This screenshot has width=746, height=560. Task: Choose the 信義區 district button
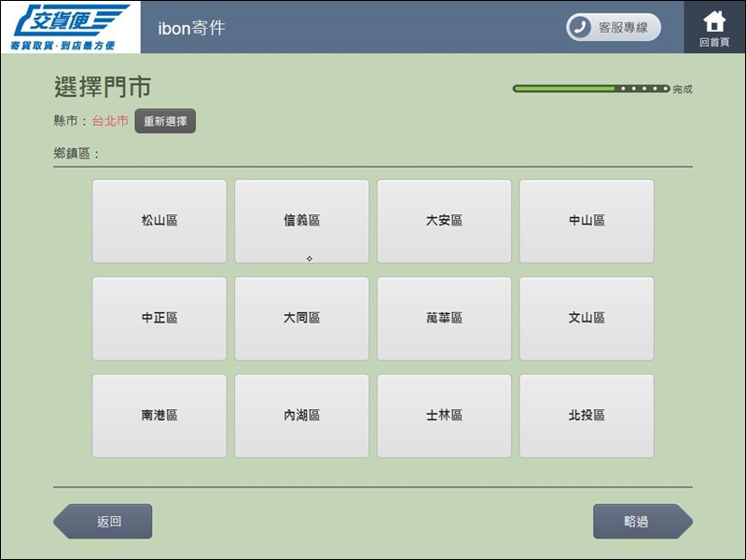(301, 221)
